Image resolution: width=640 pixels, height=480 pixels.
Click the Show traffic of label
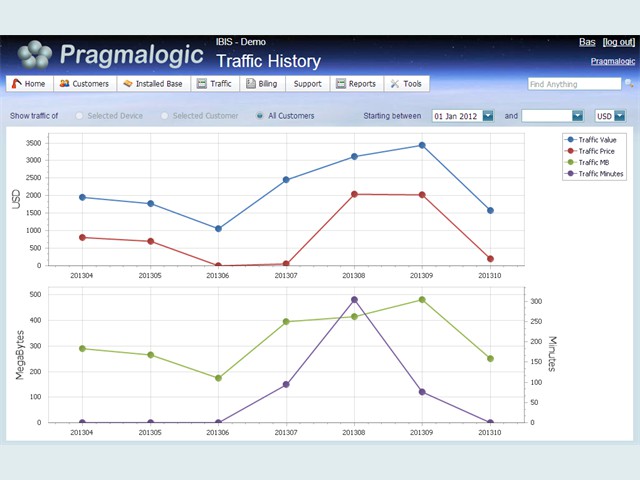pos(34,116)
